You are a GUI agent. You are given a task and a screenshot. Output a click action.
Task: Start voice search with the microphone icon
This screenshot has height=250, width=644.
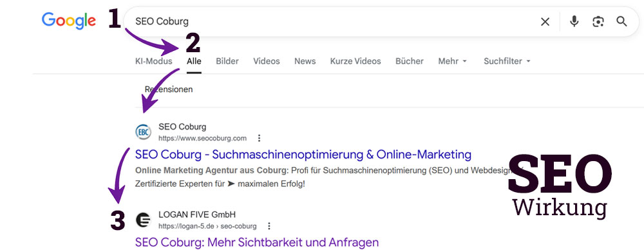(x=574, y=21)
